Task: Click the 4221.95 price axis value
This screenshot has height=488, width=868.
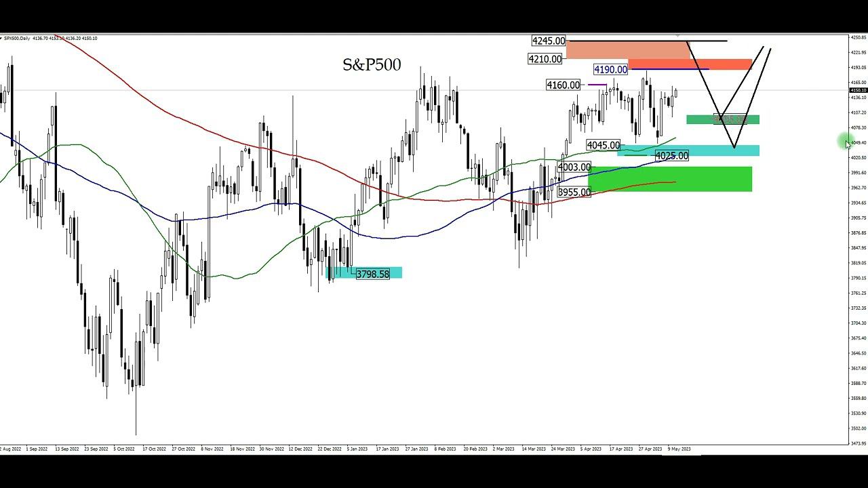Action: coord(859,52)
